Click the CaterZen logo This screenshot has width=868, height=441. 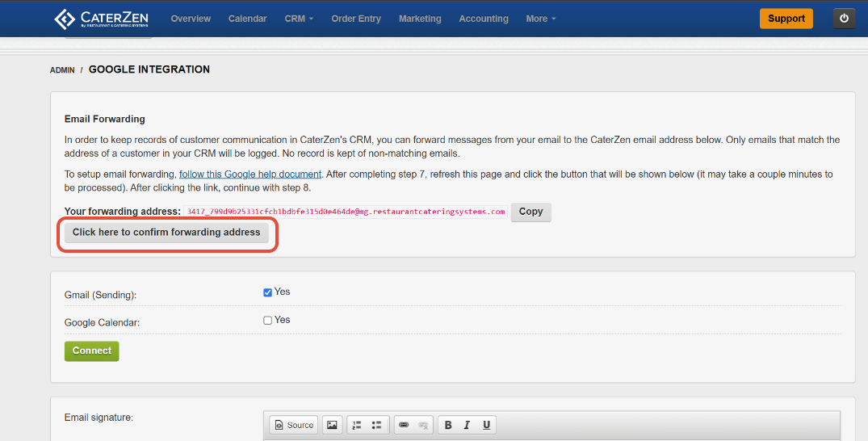tap(101, 19)
